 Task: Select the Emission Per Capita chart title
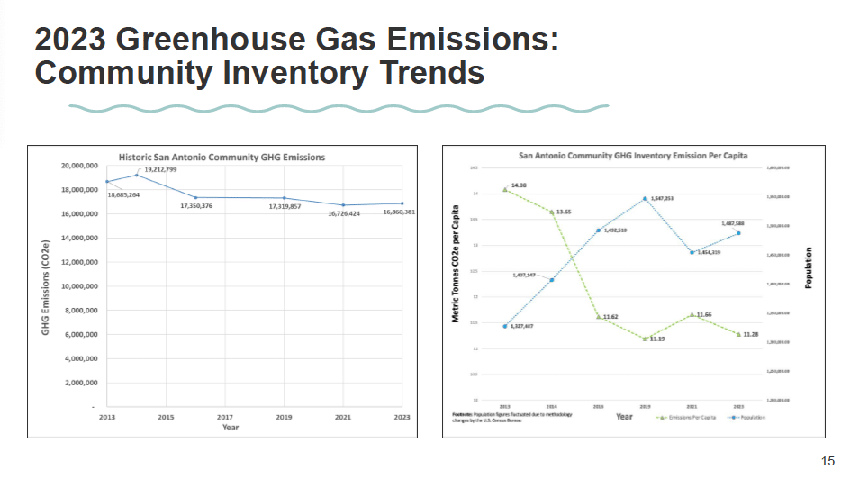click(x=632, y=155)
